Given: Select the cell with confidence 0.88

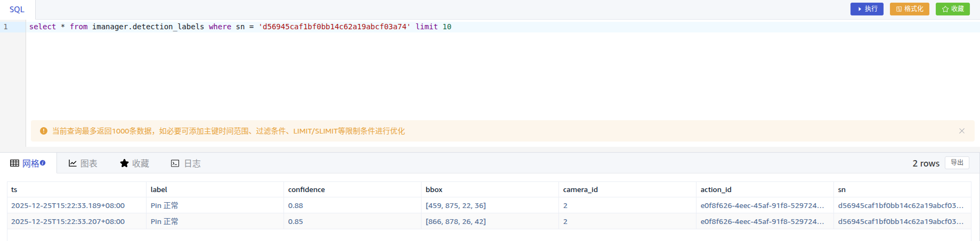Looking at the screenshot, I should tap(296, 205).
